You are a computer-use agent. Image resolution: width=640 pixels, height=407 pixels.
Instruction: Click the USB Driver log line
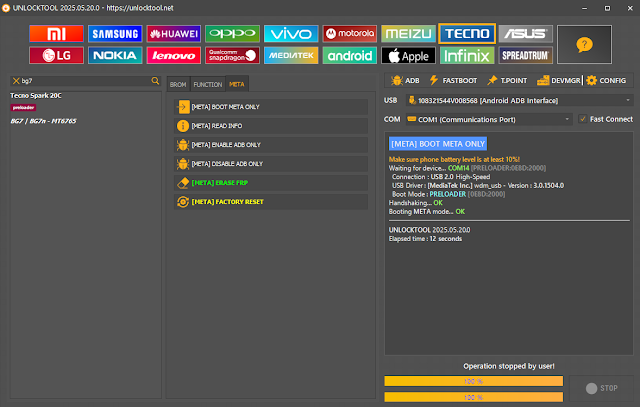click(478, 185)
